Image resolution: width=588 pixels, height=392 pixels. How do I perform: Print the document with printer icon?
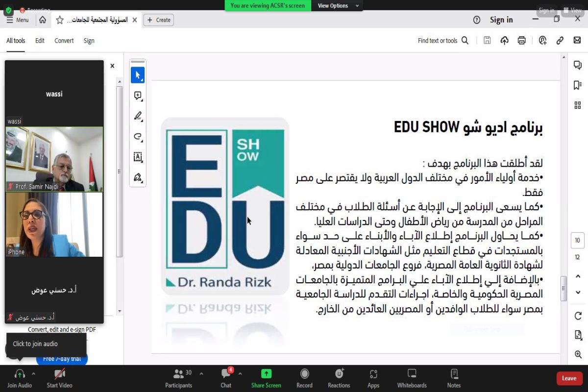[522, 41]
